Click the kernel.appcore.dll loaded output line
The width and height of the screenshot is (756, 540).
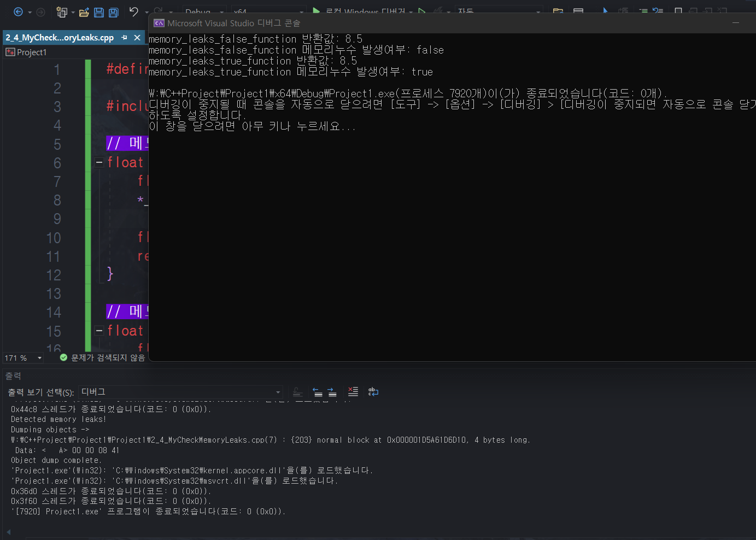click(192, 471)
